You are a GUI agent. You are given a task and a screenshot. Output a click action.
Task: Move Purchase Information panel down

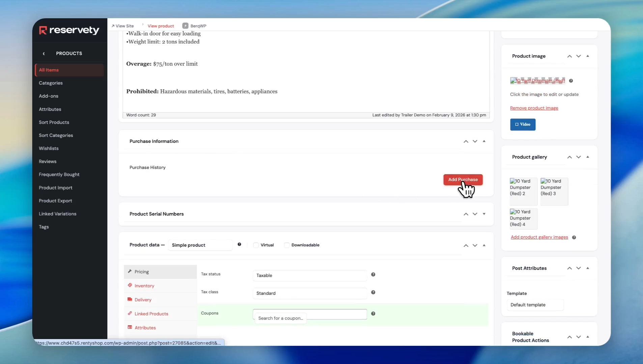(475, 142)
